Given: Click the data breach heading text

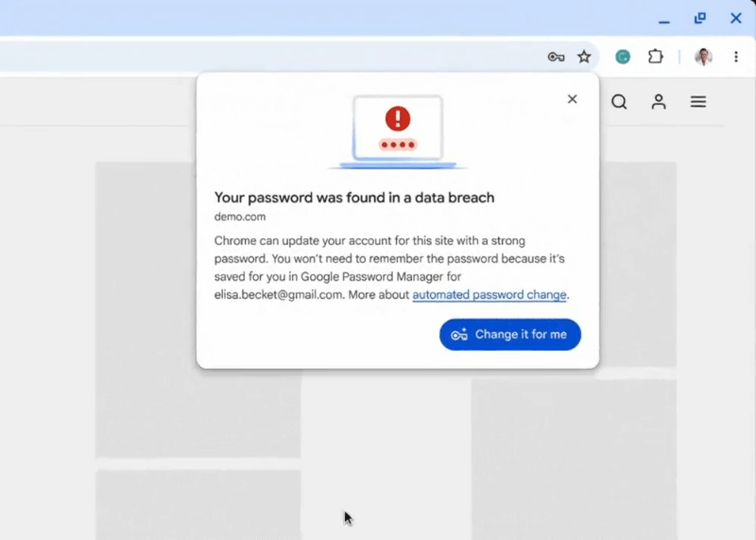Looking at the screenshot, I should click(353, 198).
